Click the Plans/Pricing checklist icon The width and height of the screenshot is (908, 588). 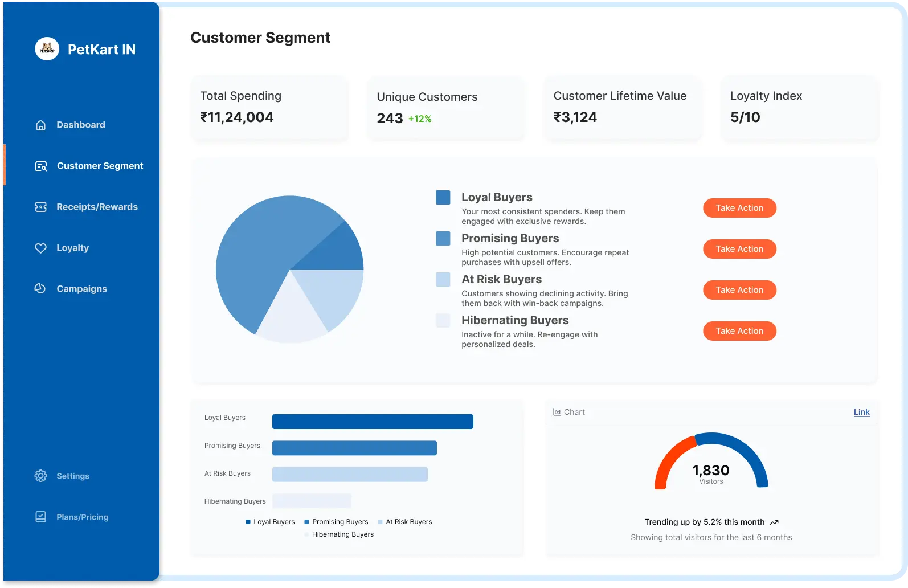pos(40,517)
